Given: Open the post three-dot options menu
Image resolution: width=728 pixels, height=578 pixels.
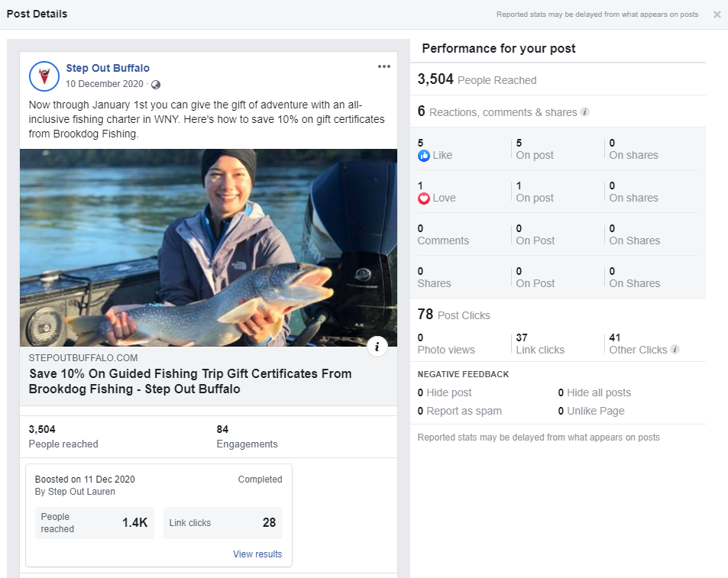Looking at the screenshot, I should coord(384,66).
